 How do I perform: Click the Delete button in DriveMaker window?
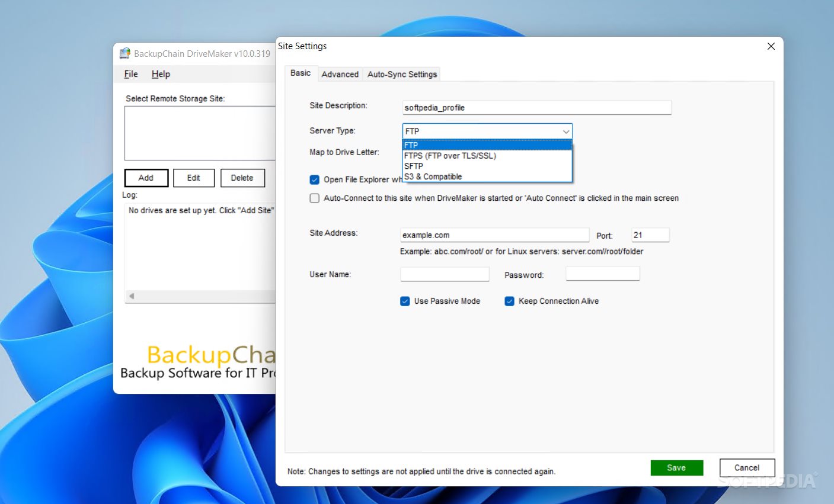pyautogui.click(x=242, y=178)
